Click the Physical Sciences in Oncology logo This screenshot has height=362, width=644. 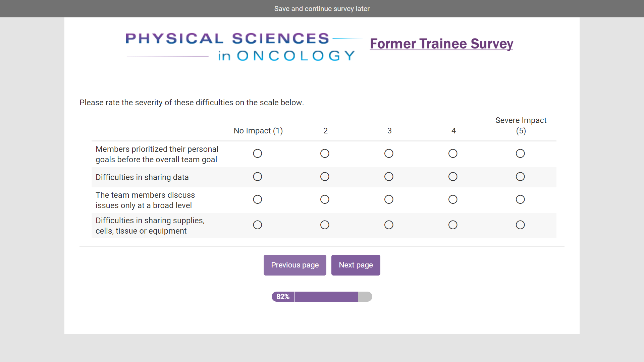241,47
